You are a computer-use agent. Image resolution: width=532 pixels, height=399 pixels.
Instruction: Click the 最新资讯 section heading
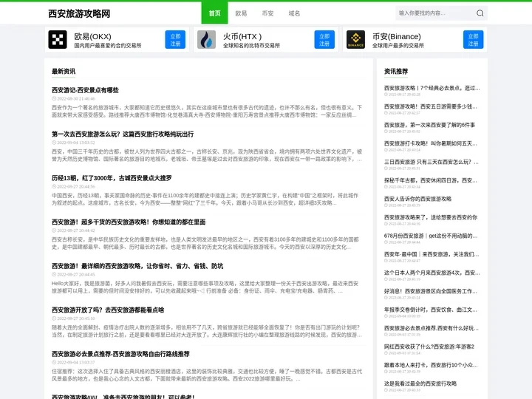[x=64, y=71]
